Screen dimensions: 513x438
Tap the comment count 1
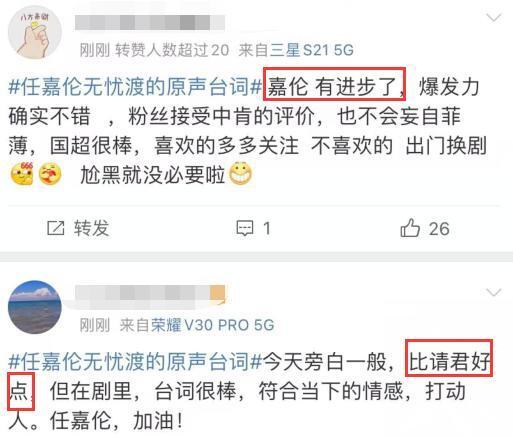pos(267,229)
